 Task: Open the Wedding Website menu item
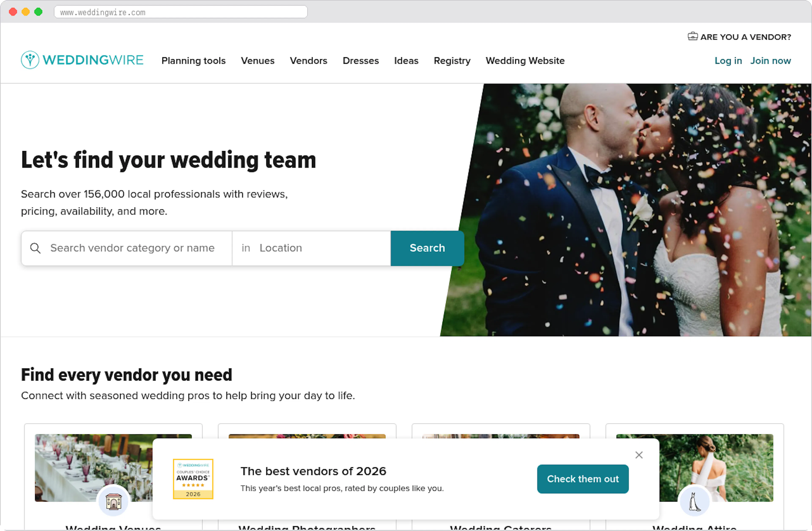[x=525, y=61]
